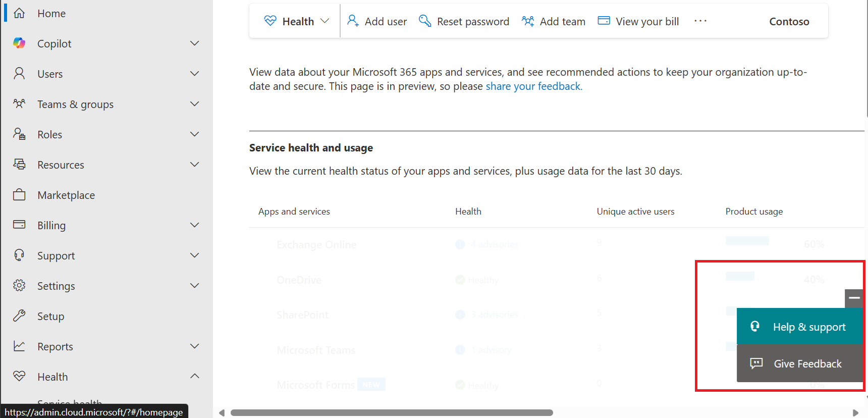Screen dimensions: 868x418
Task: Click the Product usage column header
Action: 754,212
